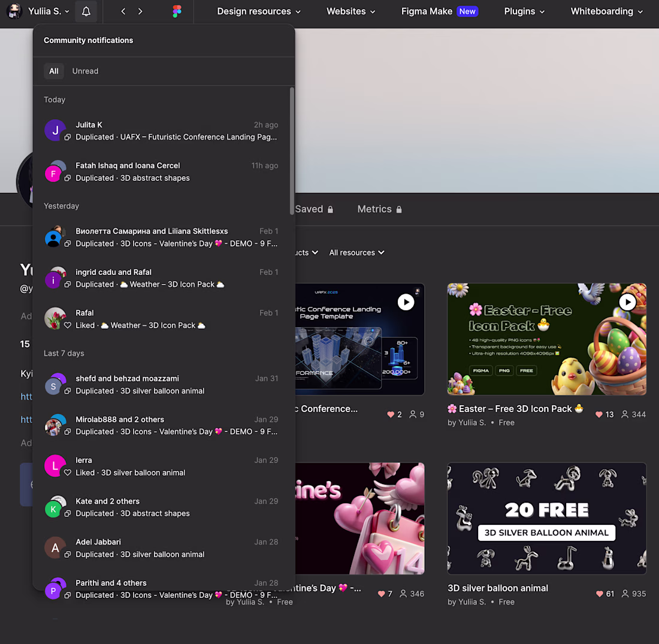
Task: Like the 3D silver balloon animal resource
Action: tap(599, 594)
